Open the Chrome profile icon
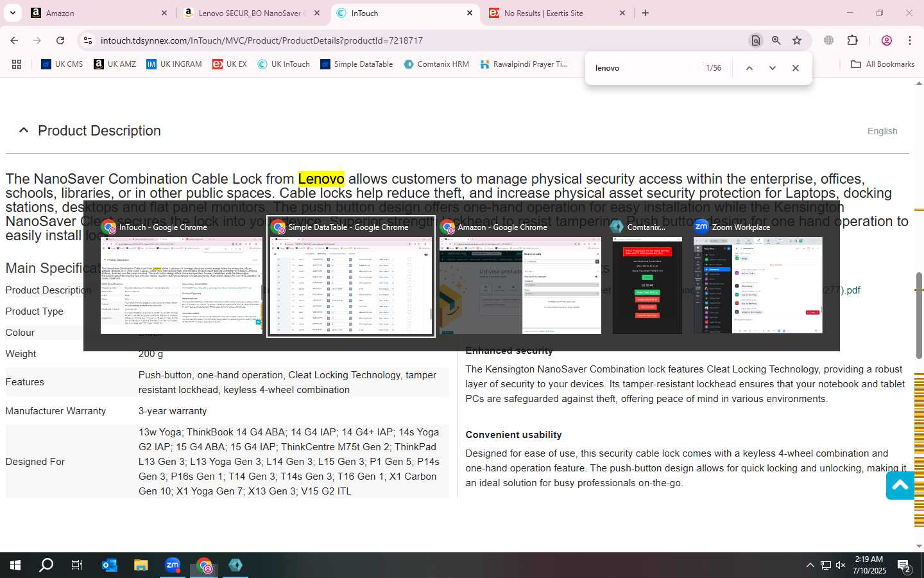 point(887,40)
